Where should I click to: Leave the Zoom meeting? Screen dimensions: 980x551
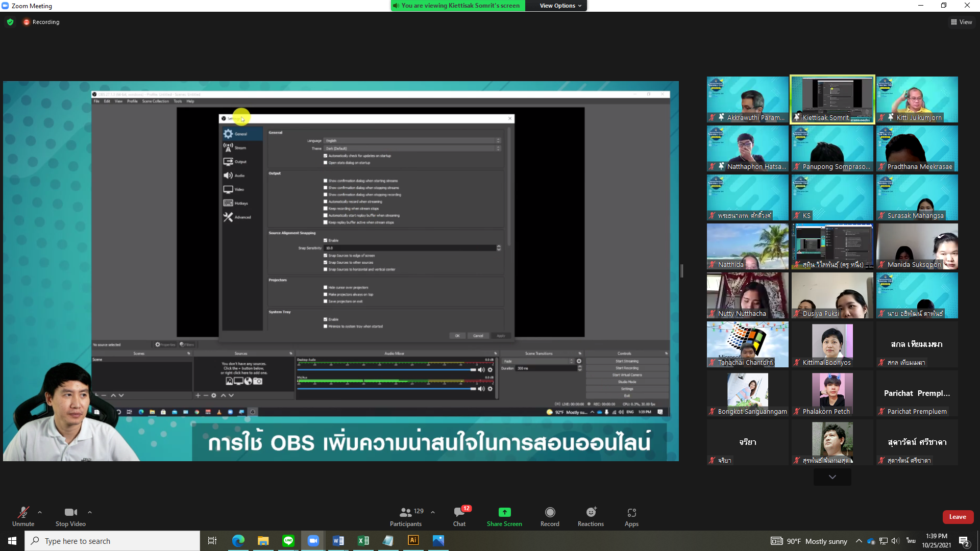point(958,517)
